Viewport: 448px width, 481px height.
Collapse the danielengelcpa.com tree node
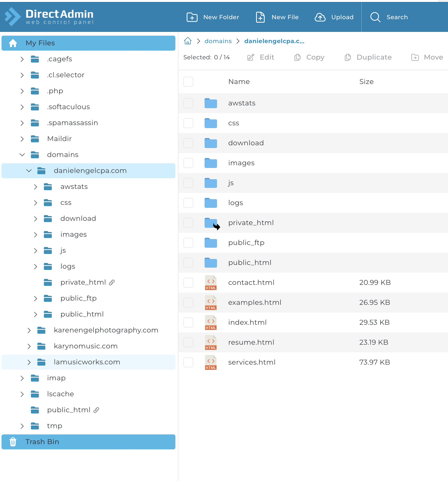pos(29,171)
